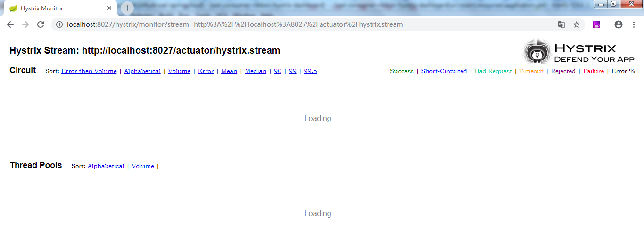Click the blue Short-Circuited legend label
The image size is (644, 250).
click(x=444, y=71)
